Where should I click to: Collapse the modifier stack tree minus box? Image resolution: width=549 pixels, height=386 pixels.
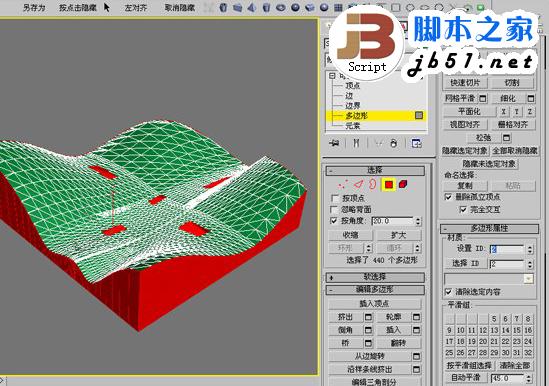[x=332, y=76]
